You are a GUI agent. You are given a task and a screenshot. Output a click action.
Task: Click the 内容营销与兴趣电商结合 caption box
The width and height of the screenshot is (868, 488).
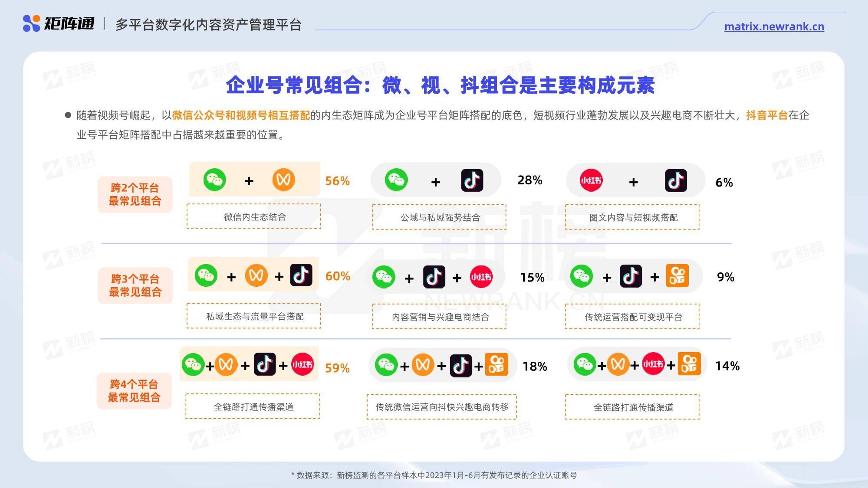coord(439,316)
